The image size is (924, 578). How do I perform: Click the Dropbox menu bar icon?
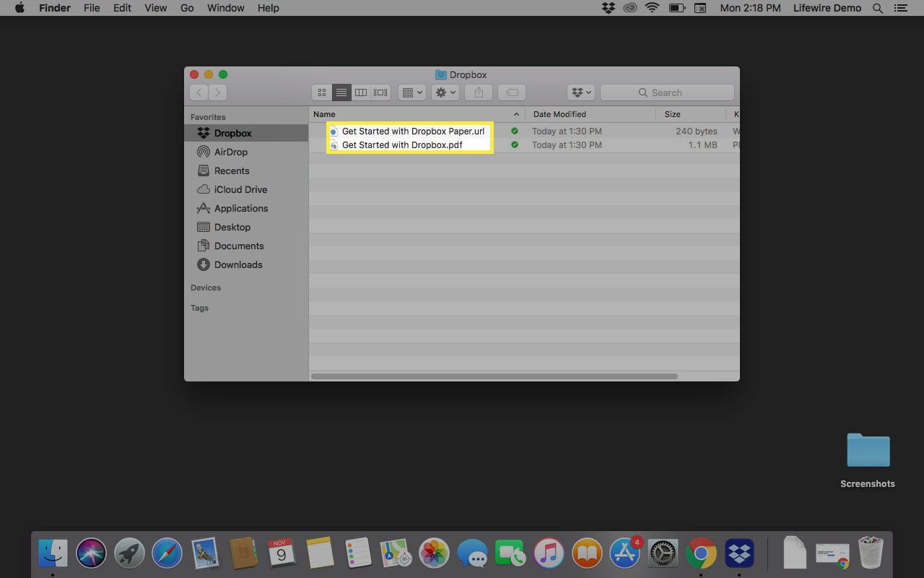609,8
